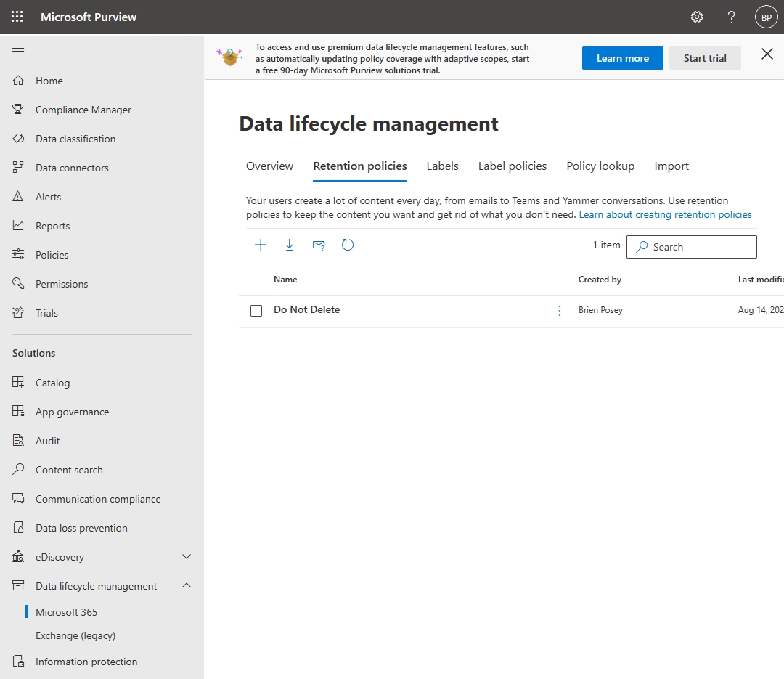Open the message status envelope icon

pos(319,245)
